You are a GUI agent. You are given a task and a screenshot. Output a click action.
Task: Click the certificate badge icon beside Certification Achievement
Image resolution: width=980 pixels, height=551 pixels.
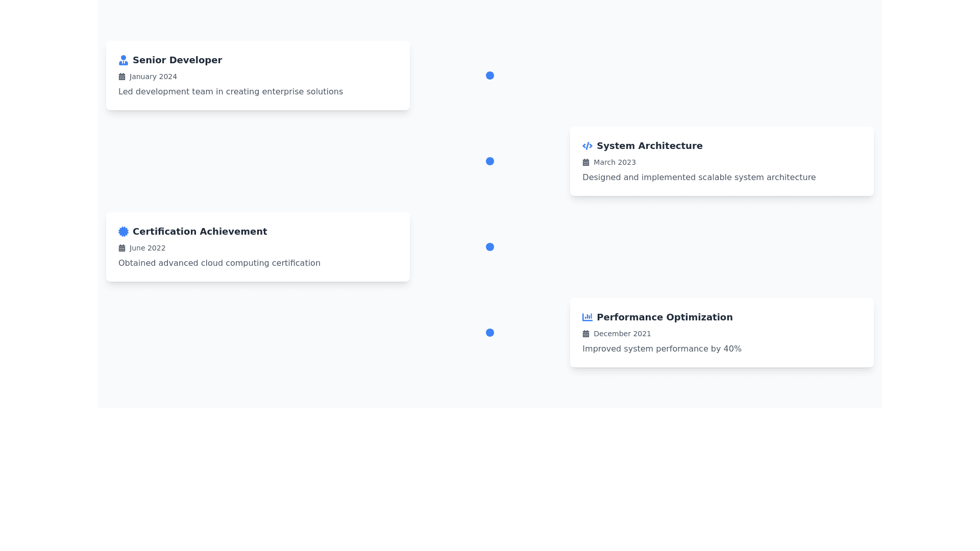(x=123, y=232)
